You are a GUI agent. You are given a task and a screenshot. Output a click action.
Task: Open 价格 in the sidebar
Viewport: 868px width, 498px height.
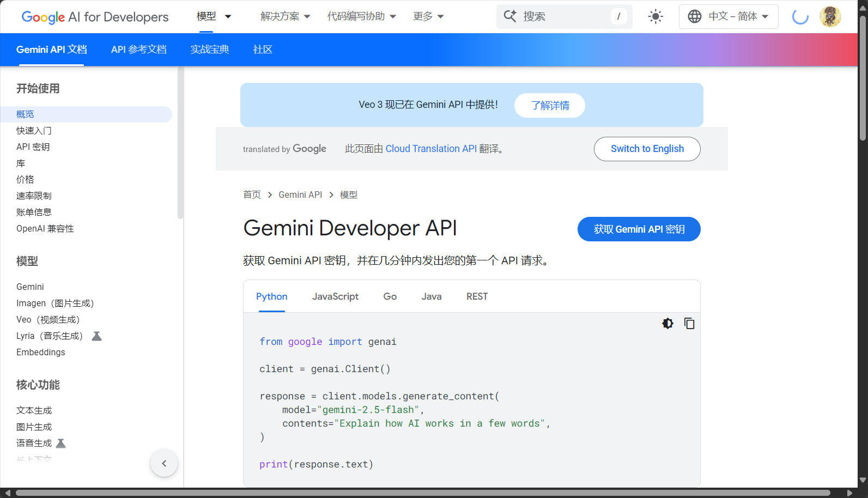coord(25,180)
